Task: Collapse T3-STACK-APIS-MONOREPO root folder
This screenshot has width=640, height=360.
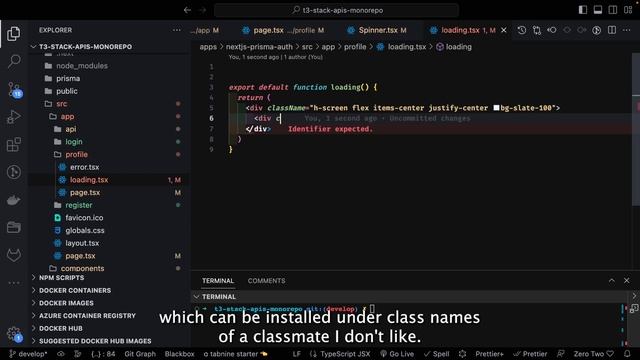Action: [x=85, y=47]
